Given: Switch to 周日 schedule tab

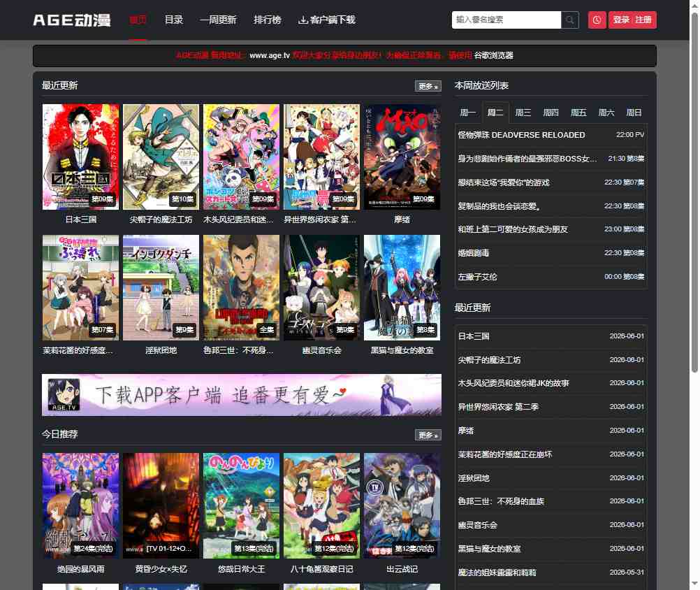Looking at the screenshot, I should 634,113.
